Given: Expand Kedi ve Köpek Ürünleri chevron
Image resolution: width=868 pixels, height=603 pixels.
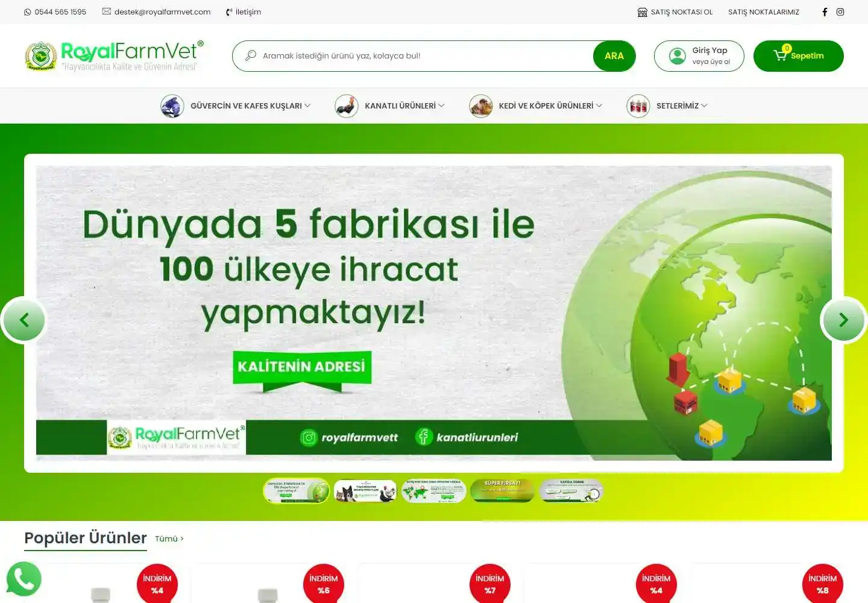Looking at the screenshot, I should (x=599, y=106).
